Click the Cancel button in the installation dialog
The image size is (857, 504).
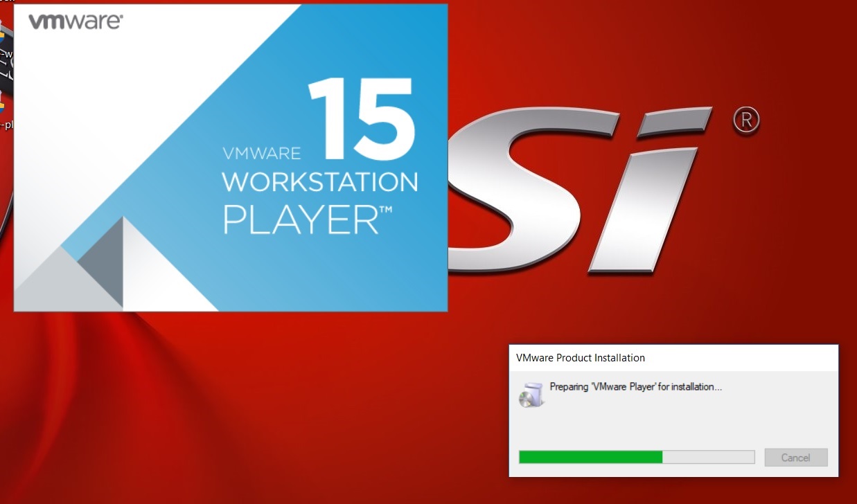click(796, 457)
